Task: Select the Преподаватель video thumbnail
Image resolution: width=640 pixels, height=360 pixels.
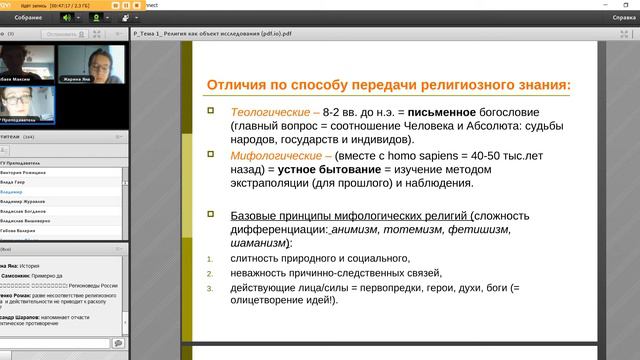Action: tap(27, 105)
